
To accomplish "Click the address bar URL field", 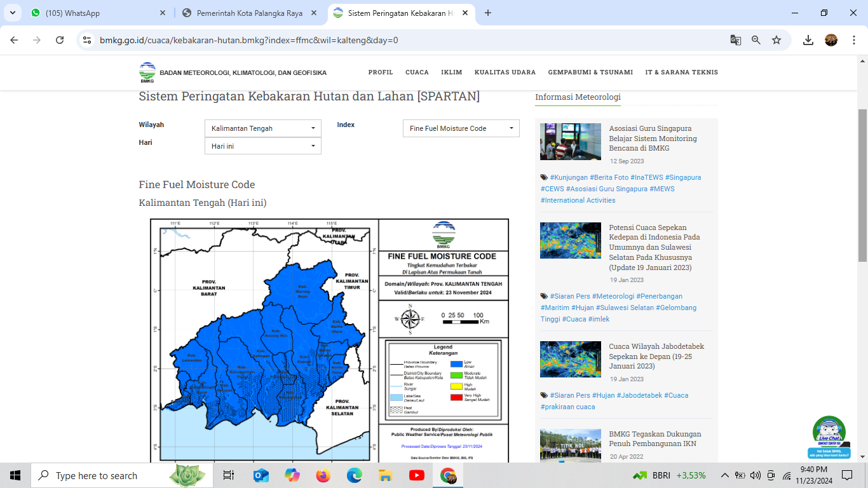I will 407,40.
